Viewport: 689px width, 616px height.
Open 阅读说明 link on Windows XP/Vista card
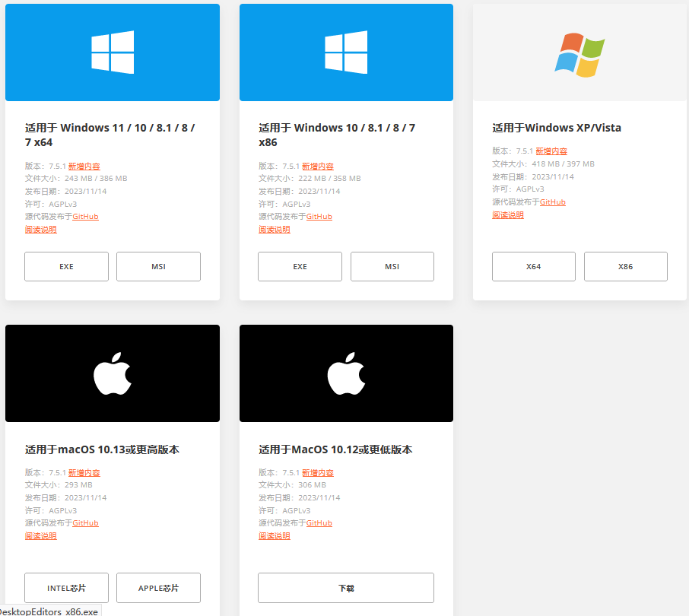(x=508, y=215)
